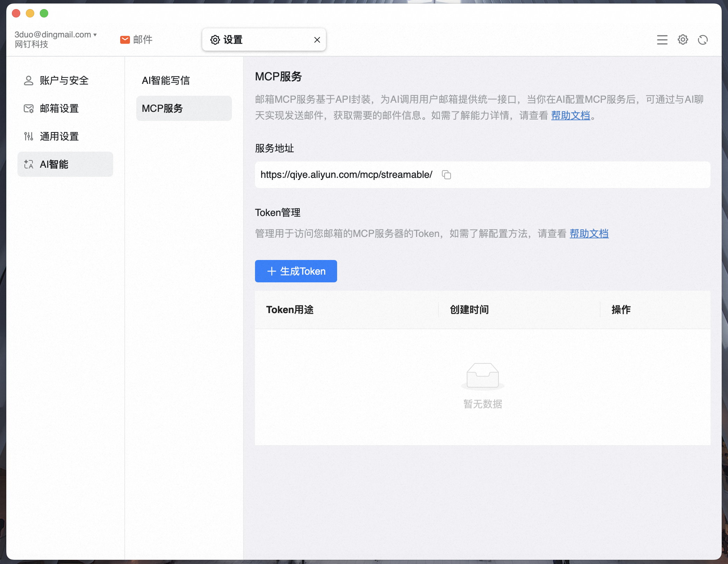Open the Mailbox Settings section
Viewport: 728px width, 564px height.
pos(59,109)
